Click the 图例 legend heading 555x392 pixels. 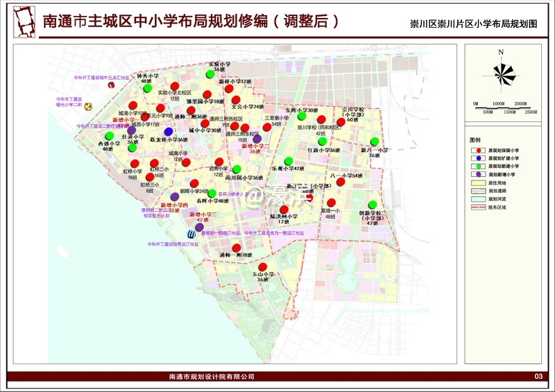point(475,140)
